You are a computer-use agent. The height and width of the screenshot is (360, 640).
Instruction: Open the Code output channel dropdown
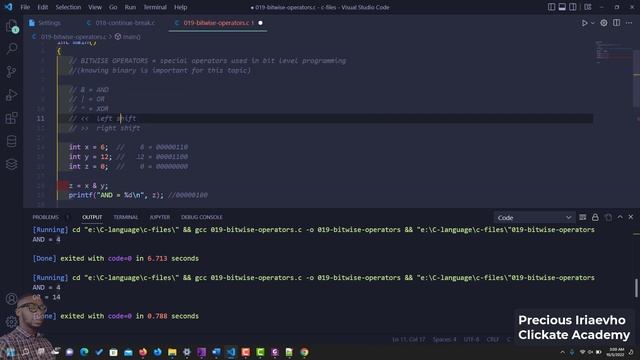tap(534, 218)
